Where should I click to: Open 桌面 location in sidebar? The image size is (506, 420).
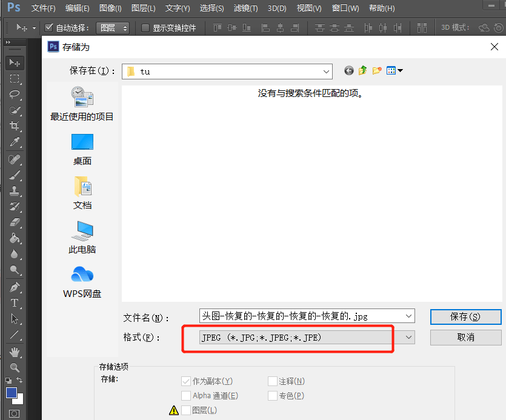(x=82, y=150)
